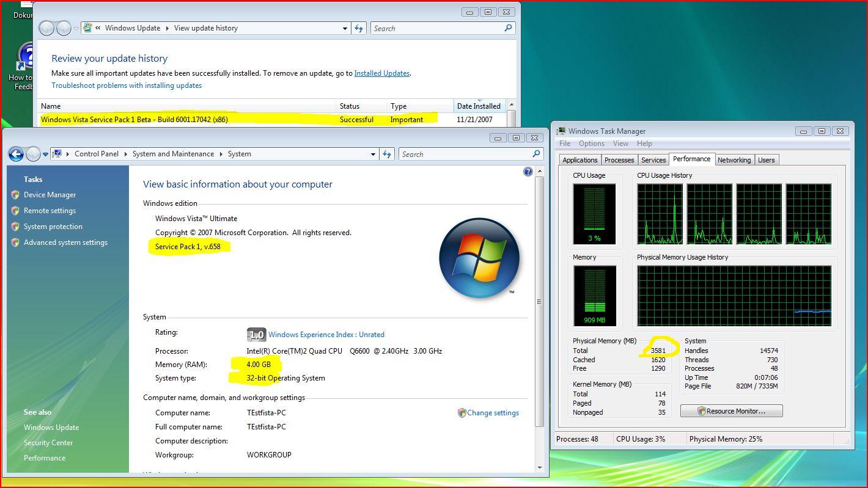This screenshot has height=488, width=868.
Task: Select the Performance tab
Action: pyautogui.click(x=691, y=159)
